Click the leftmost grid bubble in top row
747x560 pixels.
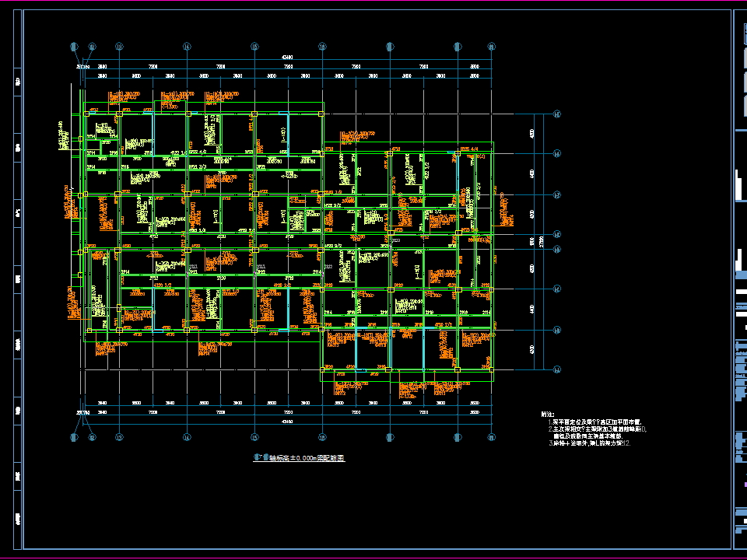[x=74, y=47]
